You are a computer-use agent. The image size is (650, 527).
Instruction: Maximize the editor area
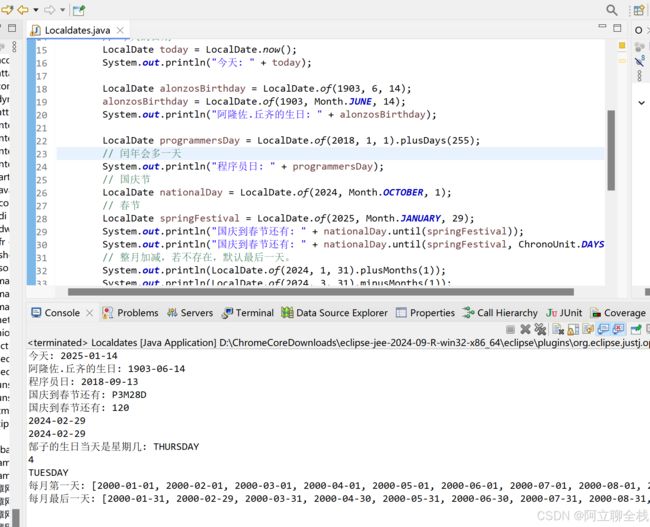click(x=617, y=28)
